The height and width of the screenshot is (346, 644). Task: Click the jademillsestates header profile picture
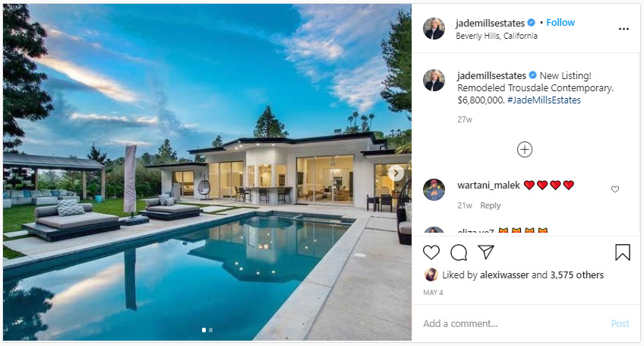(434, 28)
